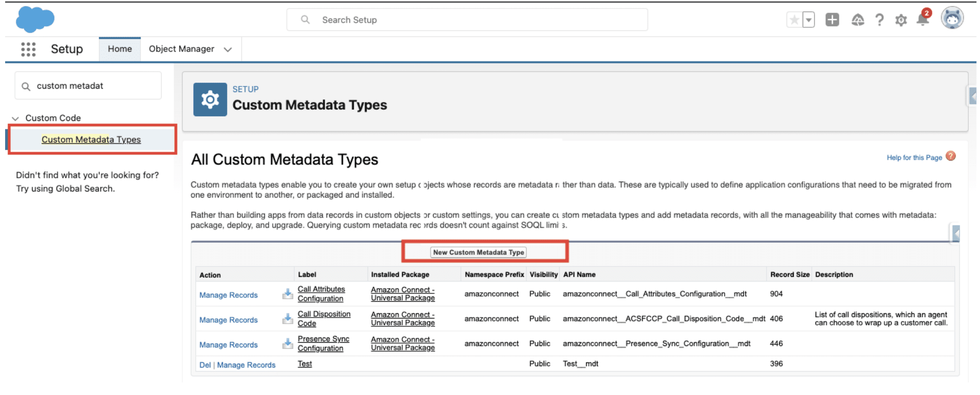This screenshot has height=395, width=980.
Task: Expand the favorites list dropdown arrow
Action: 809,20
